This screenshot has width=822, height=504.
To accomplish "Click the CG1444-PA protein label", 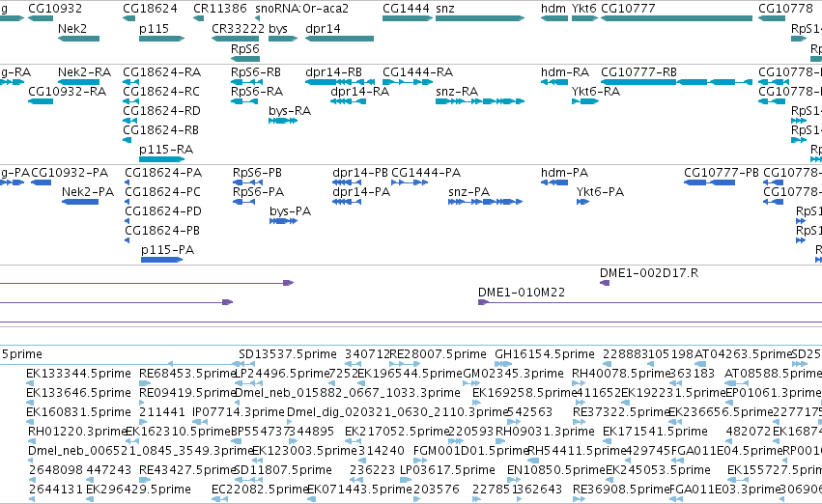I will pyautogui.click(x=426, y=173).
